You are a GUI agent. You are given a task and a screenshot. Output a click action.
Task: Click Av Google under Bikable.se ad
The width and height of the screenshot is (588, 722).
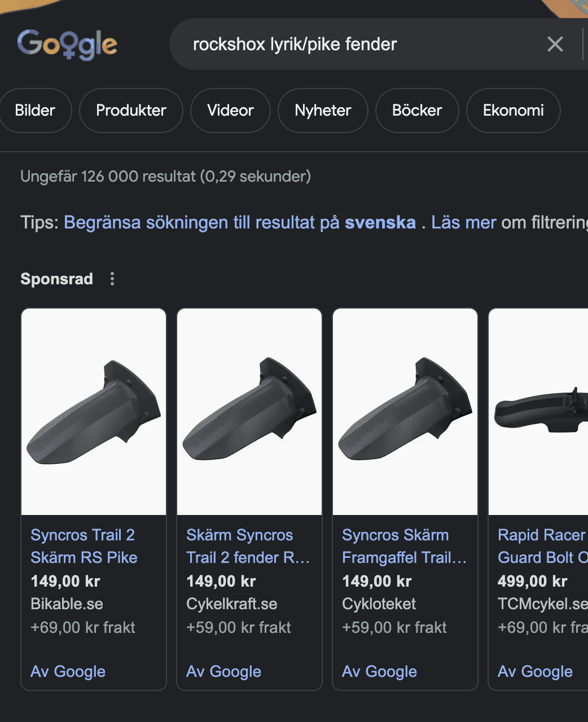coord(68,671)
